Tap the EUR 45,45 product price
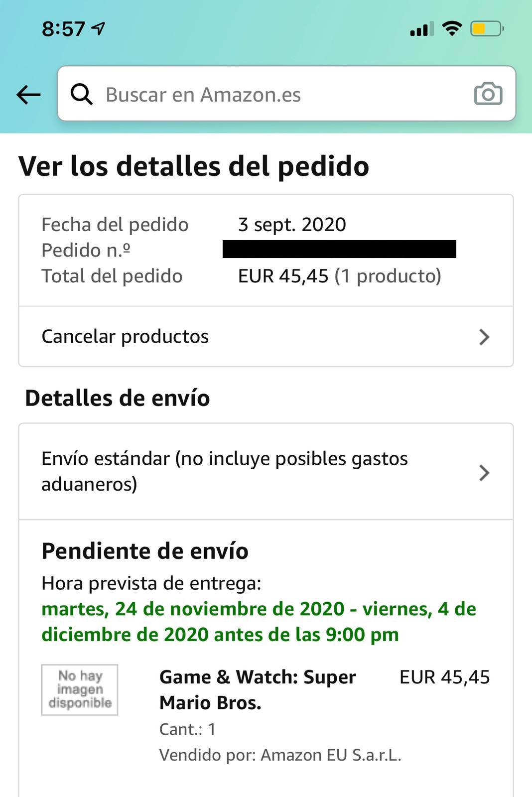The image size is (532, 797). click(444, 677)
